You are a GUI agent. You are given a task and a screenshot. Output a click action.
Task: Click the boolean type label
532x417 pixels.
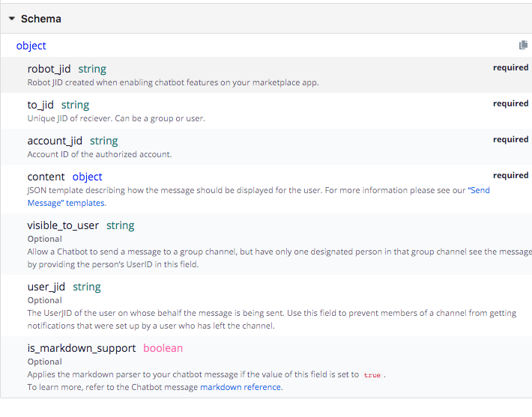163,348
